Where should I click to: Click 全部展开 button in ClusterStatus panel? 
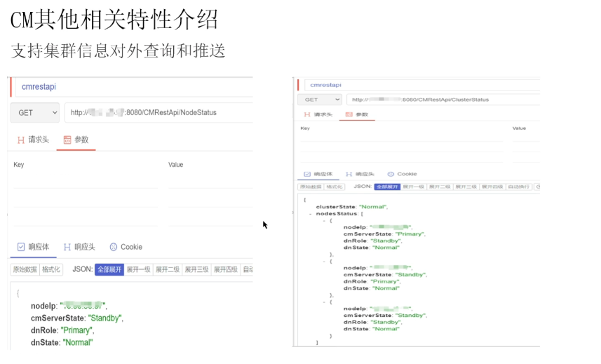(x=387, y=187)
